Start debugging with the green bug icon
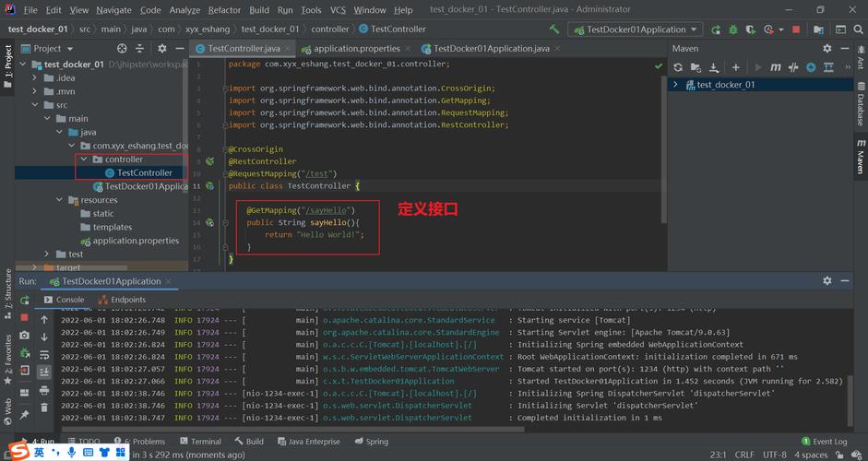Image resolution: width=868 pixels, height=461 pixels. pos(733,30)
